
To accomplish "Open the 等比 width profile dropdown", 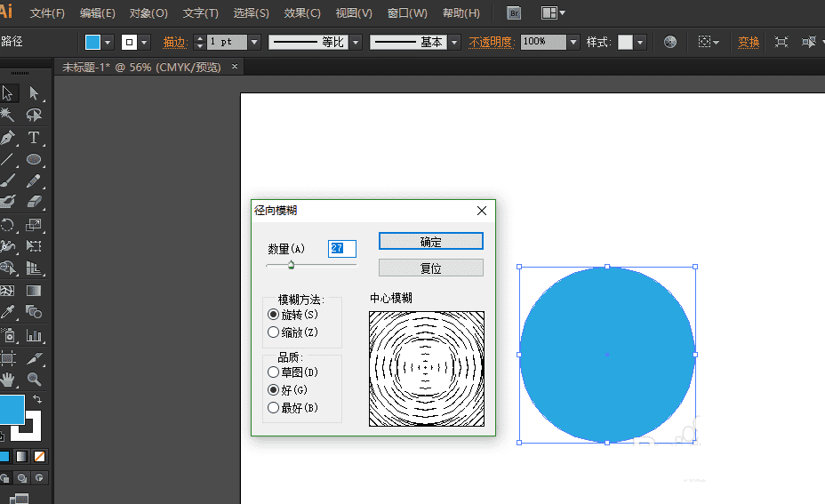I will pyautogui.click(x=356, y=42).
